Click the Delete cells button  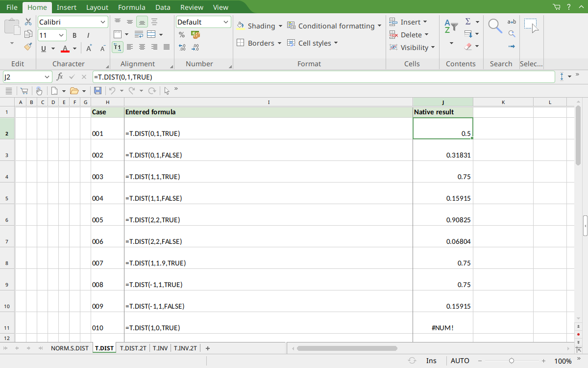tap(409, 35)
